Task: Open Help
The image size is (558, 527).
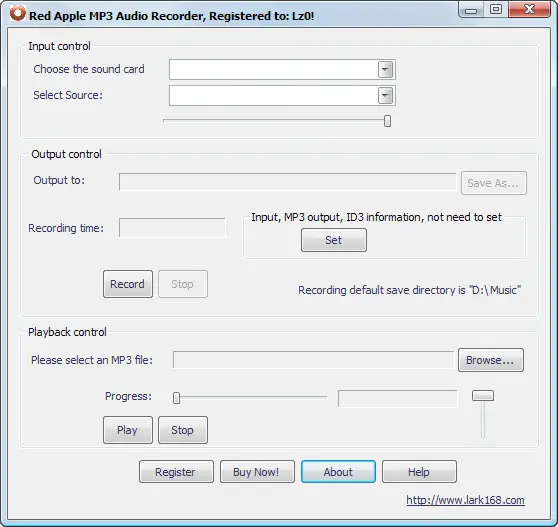Action: pos(419,472)
